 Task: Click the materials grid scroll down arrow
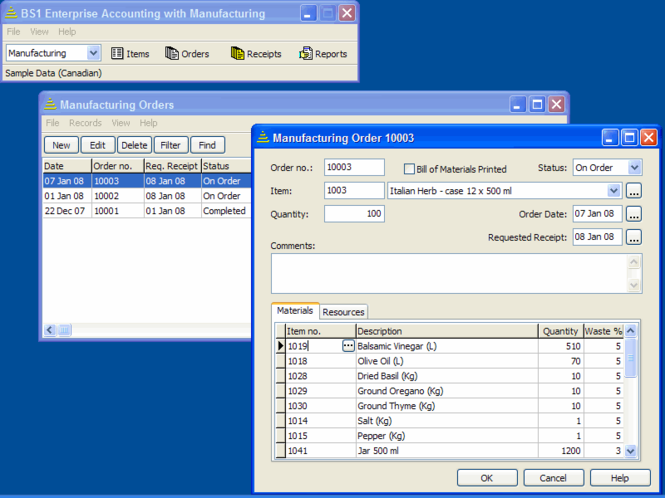pos(631,451)
